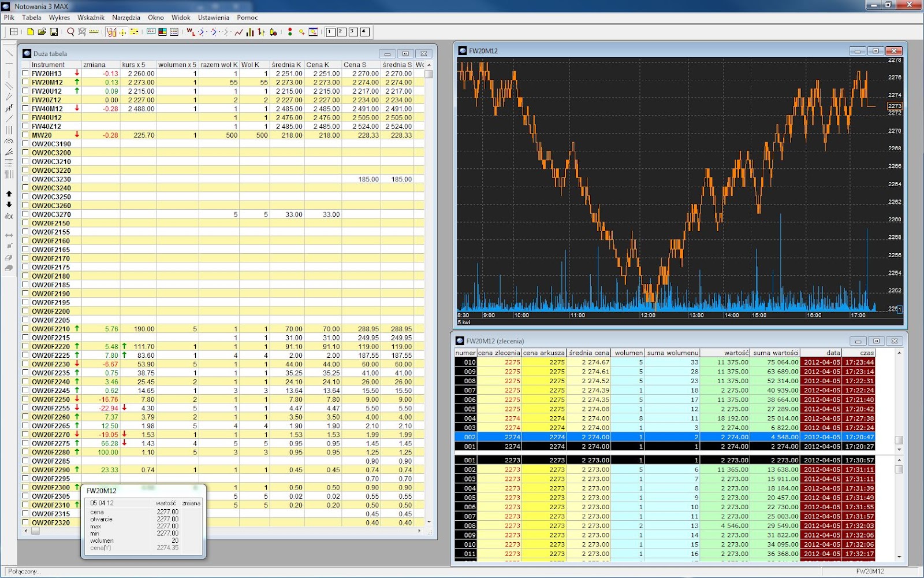The width and height of the screenshot is (924, 578).
Task: Click the yellow crosshair cursor icon
Action: coord(122,32)
